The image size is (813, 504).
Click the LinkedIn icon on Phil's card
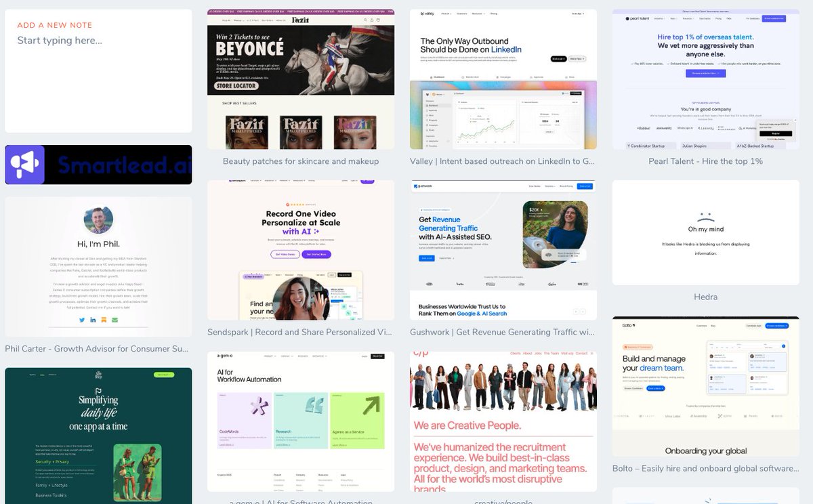click(93, 320)
